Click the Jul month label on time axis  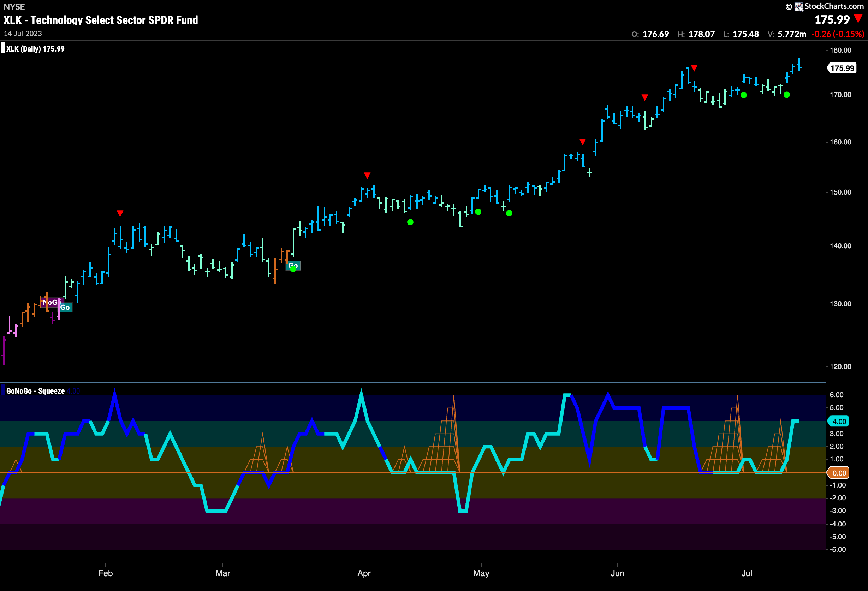747,573
